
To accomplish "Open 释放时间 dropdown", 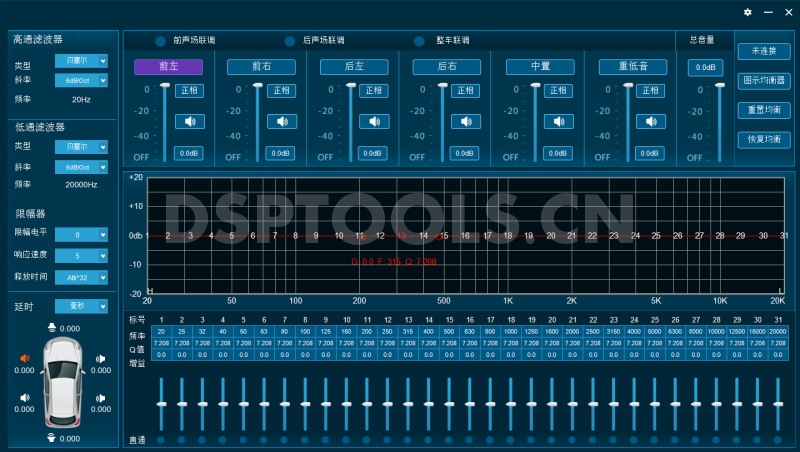I will point(82,277).
